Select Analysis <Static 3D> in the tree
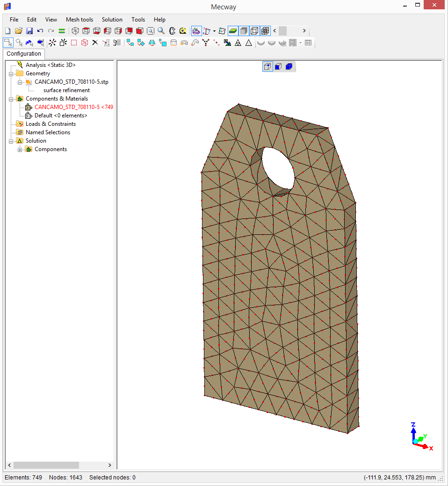The width and height of the screenshot is (448, 486). (x=51, y=65)
